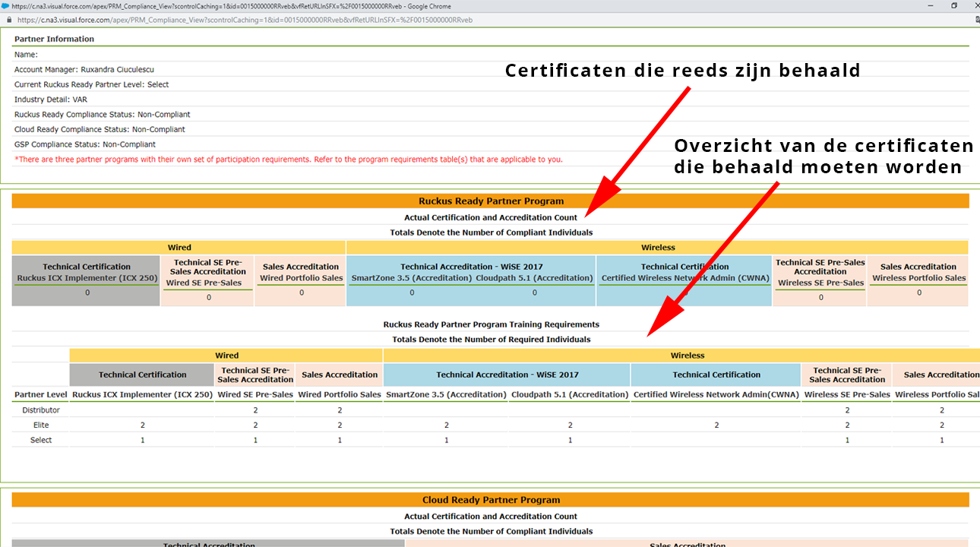
Task: Click the Wired header in the requirements table
Action: [226, 355]
